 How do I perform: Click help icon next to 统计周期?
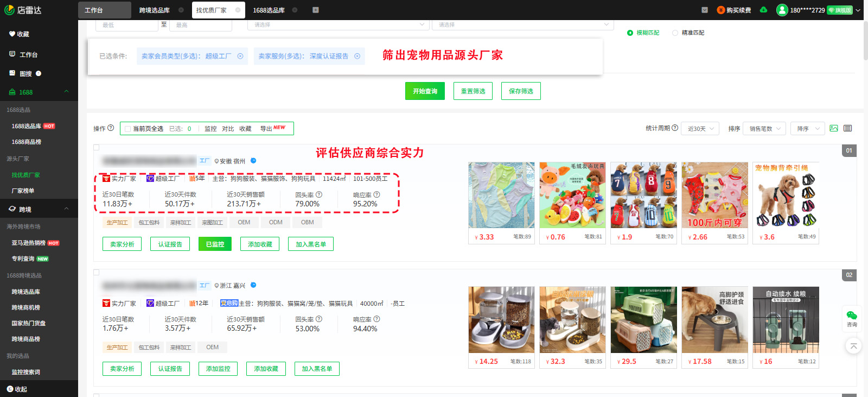point(675,128)
